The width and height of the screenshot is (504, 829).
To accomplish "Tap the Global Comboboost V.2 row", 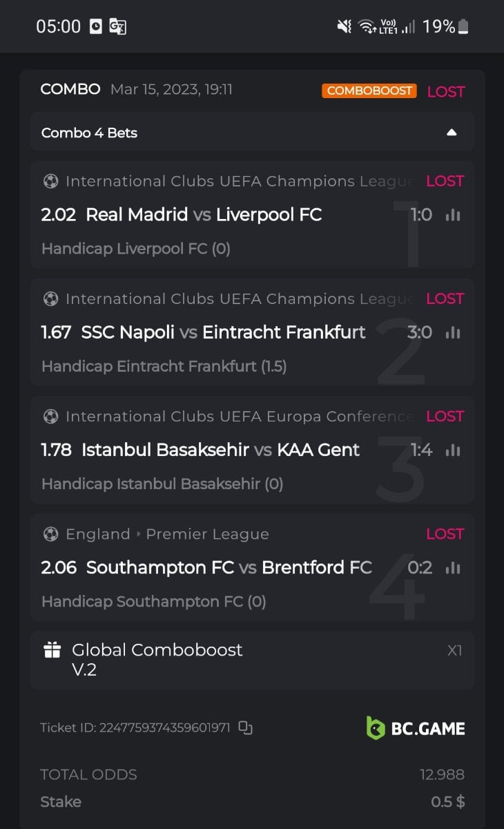I will pyautogui.click(x=253, y=660).
